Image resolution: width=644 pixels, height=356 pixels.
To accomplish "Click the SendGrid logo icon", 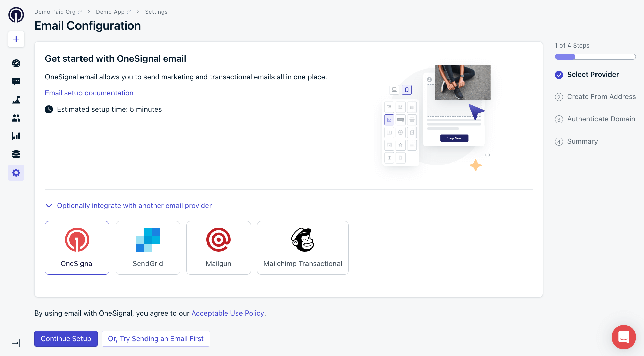I will pyautogui.click(x=148, y=240).
